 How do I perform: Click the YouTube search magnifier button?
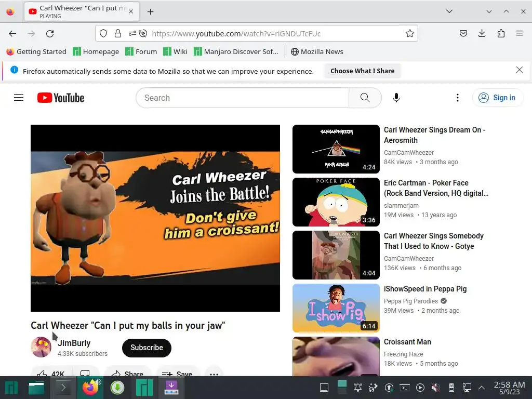pyautogui.click(x=365, y=98)
